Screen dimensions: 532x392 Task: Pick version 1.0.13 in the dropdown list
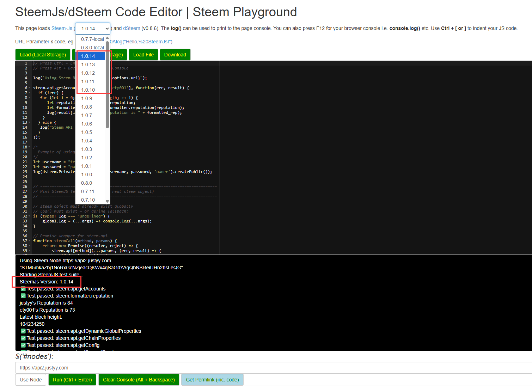pyautogui.click(x=91, y=65)
